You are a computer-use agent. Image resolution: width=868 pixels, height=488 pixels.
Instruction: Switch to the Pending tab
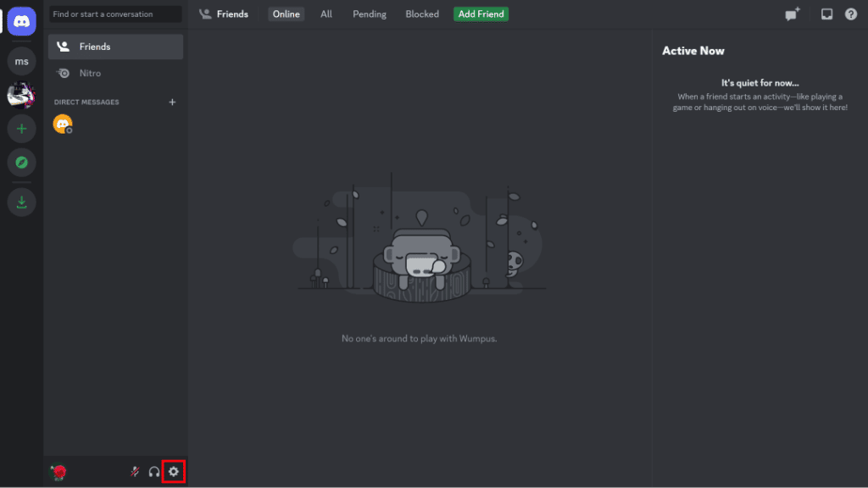tap(370, 14)
